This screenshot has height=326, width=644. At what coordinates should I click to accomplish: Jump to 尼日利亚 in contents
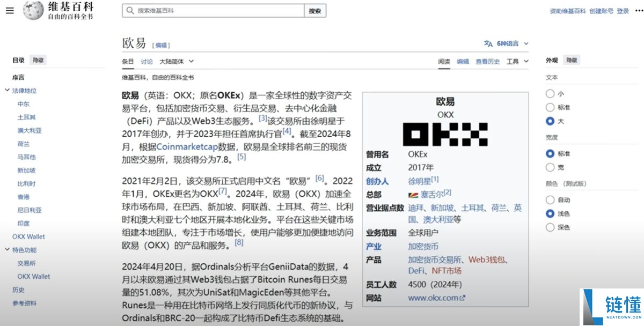click(29, 210)
